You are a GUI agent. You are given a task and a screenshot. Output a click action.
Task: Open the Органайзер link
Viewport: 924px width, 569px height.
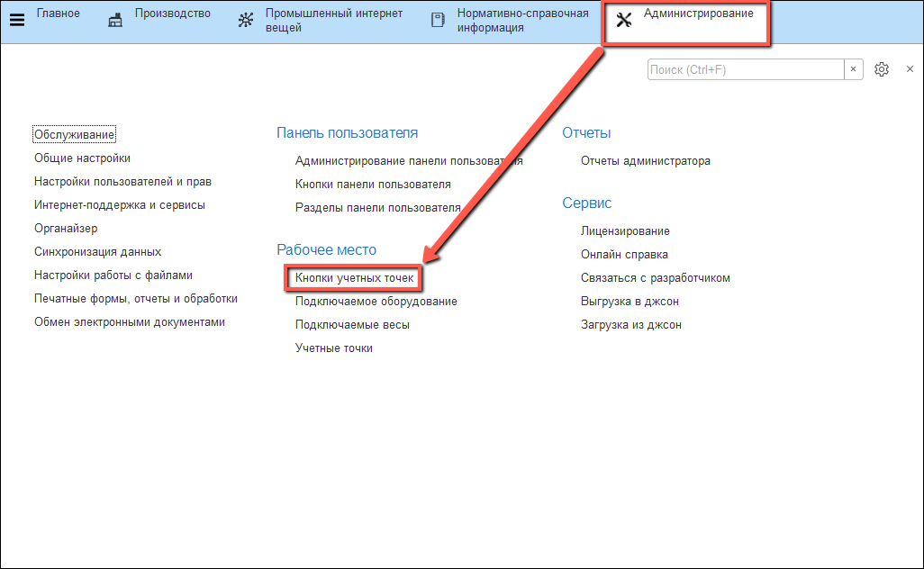(x=66, y=229)
